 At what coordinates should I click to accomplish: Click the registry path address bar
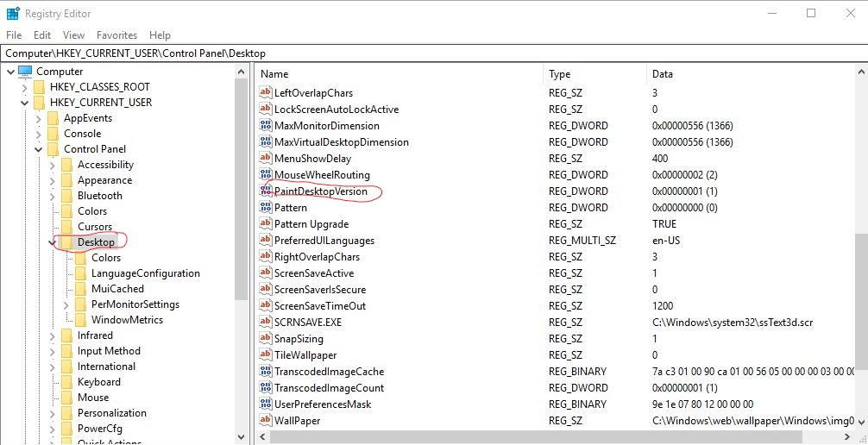434,53
